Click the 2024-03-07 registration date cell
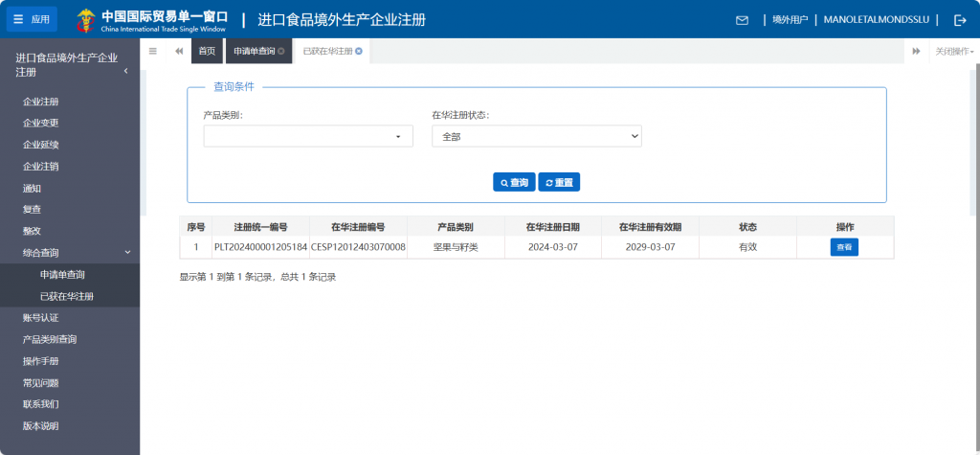 552,247
